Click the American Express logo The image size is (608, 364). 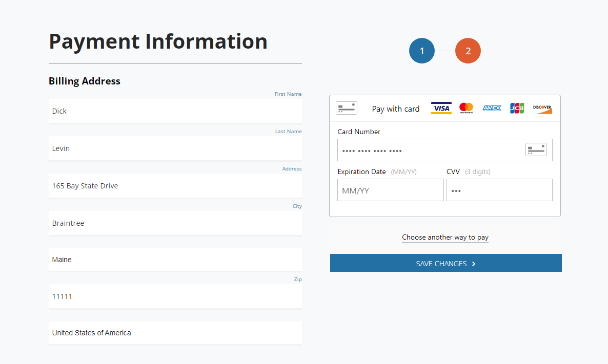click(492, 108)
